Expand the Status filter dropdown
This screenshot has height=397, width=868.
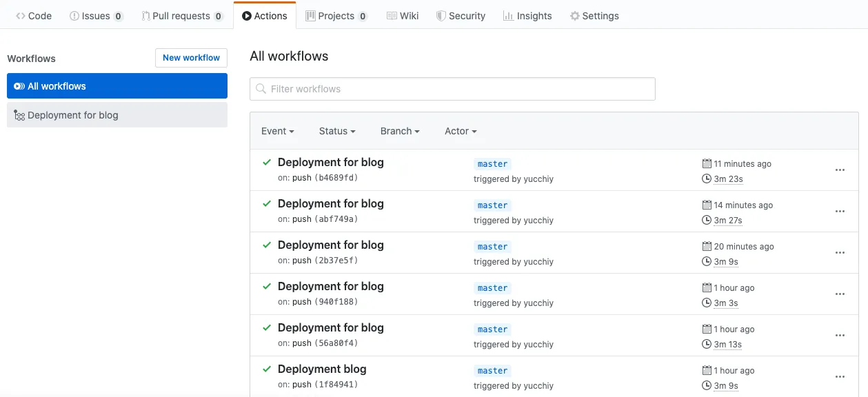pos(336,131)
